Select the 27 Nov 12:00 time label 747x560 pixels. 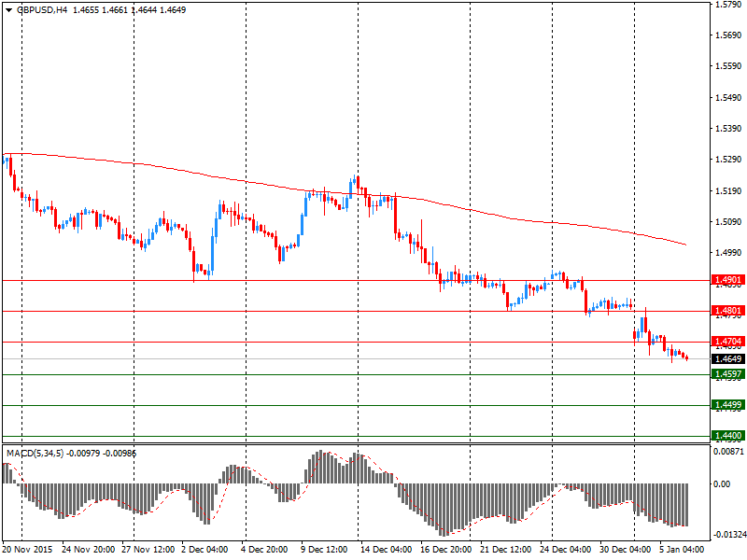click(148, 549)
